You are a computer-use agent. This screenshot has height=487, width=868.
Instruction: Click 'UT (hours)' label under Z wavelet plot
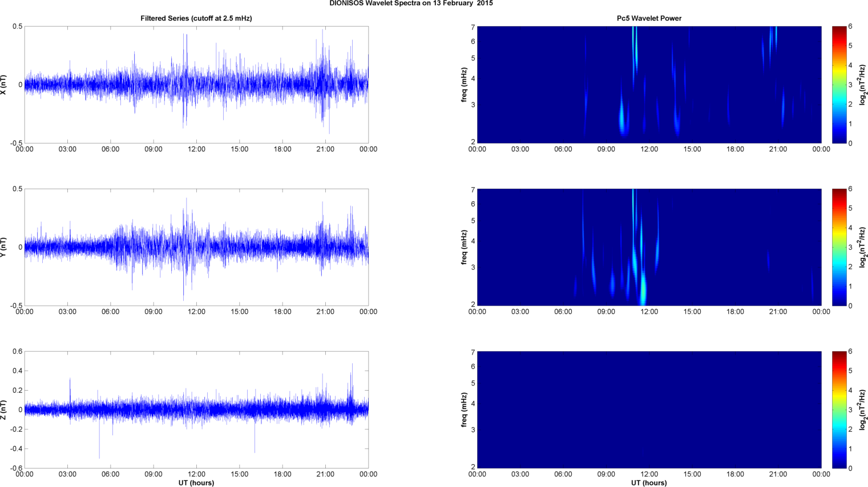649,482
